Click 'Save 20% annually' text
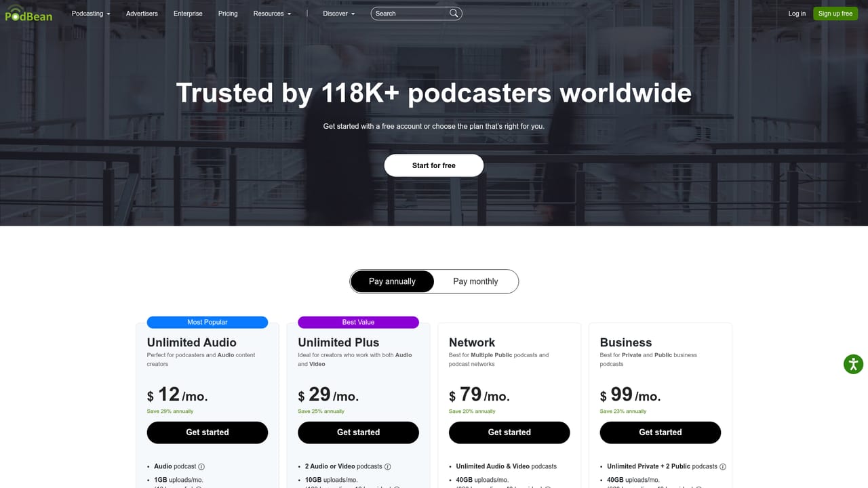Image resolution: width=868 pixels, height=488 pixels. (x=472, y=411)
